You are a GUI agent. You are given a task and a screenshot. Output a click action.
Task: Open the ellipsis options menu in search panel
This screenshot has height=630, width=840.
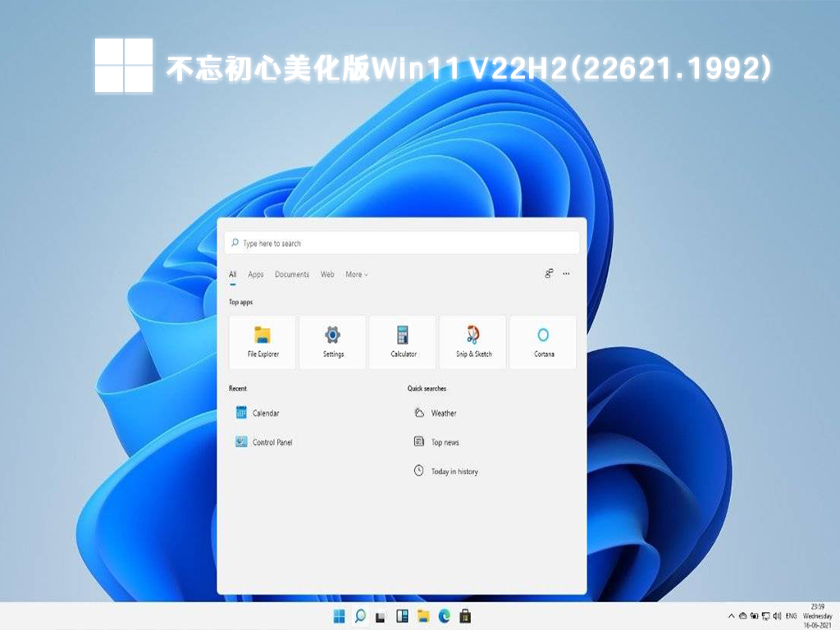pos(566,274)
